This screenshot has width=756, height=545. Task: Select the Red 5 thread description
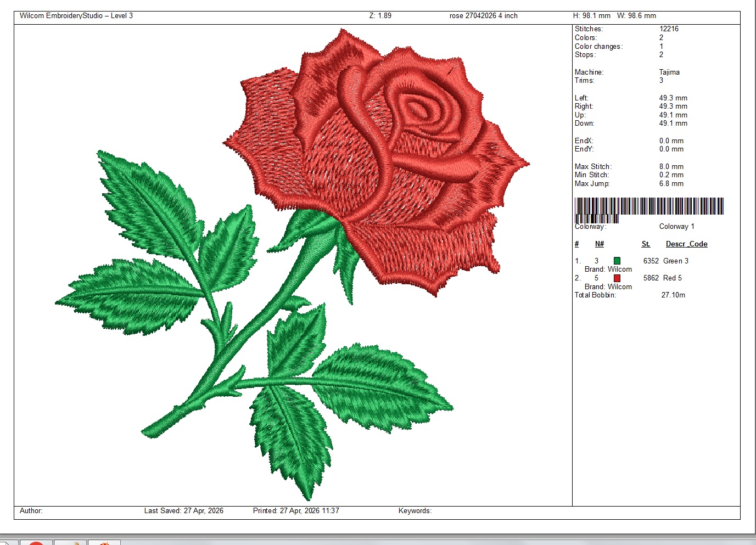point(672,278)
